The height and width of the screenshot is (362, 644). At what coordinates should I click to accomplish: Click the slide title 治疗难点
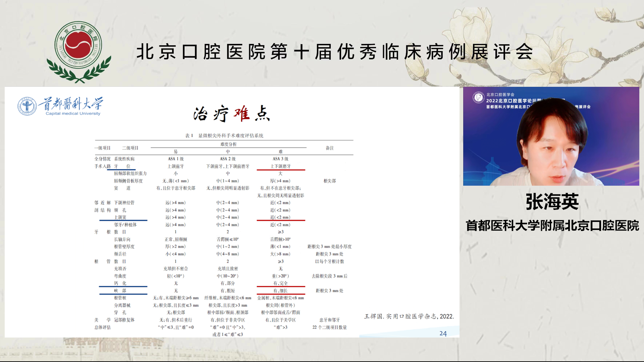coord(231,114)
